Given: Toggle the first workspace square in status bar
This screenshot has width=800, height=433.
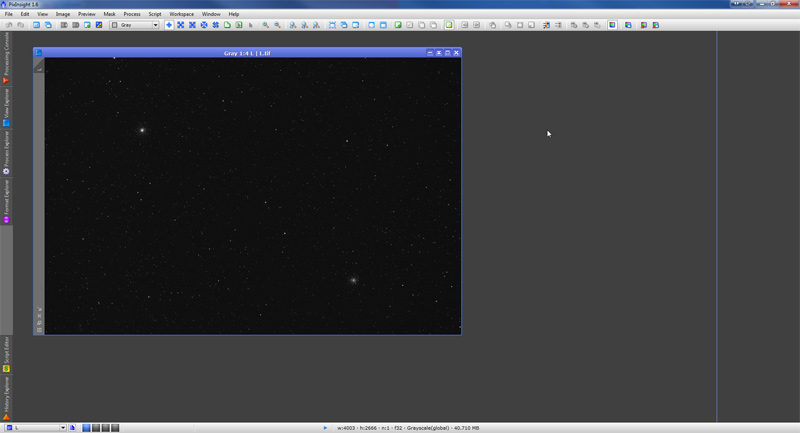Looking at the screenshot, I should (x=86, y=428).
